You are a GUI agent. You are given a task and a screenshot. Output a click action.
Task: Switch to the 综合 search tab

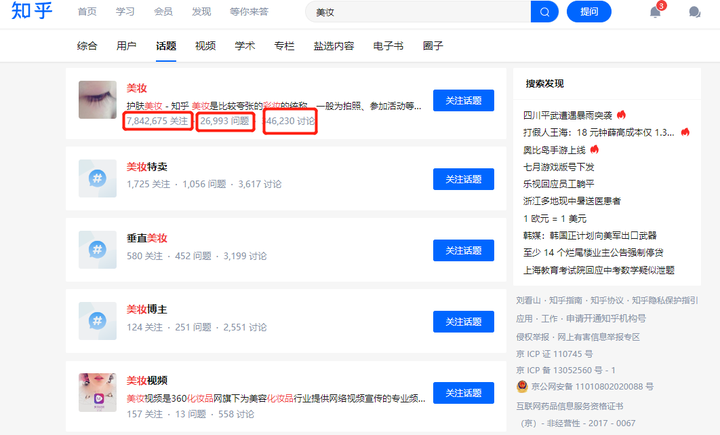click(x=87, y=45)
